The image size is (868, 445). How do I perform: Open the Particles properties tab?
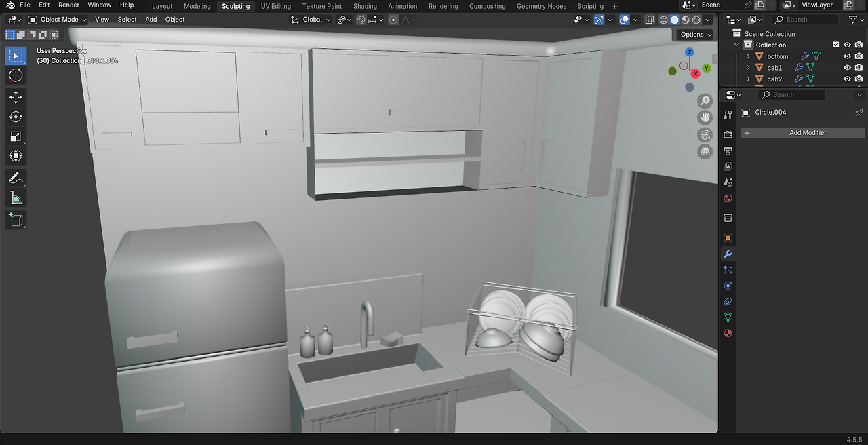[x=728, y=270]
